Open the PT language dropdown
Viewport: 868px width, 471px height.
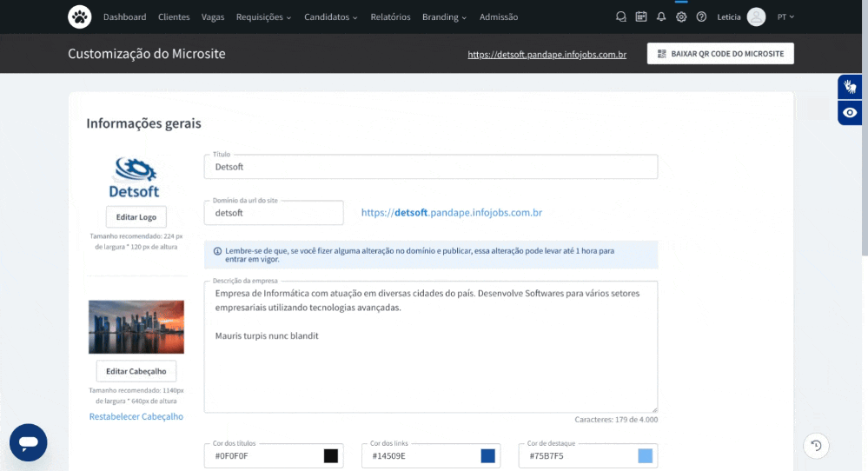tap(785, 17)
